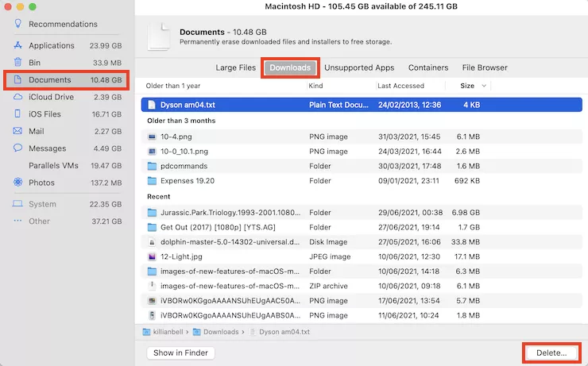Click the killianbell home folder icon in path bar
Viewport: 588px width, 366px height.
point(147,332)
